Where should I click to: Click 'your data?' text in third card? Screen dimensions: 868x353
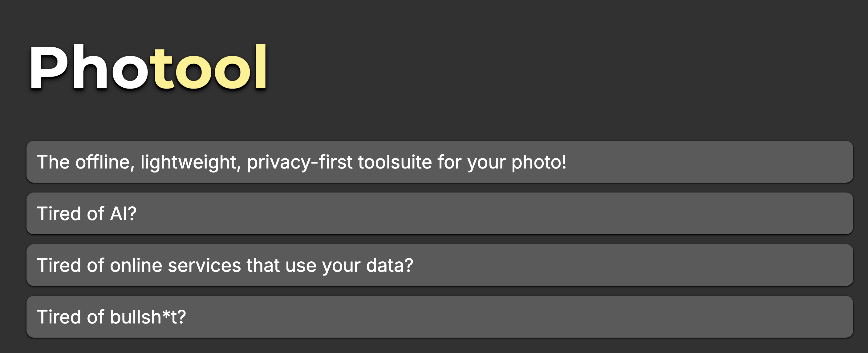pos(367,265)
